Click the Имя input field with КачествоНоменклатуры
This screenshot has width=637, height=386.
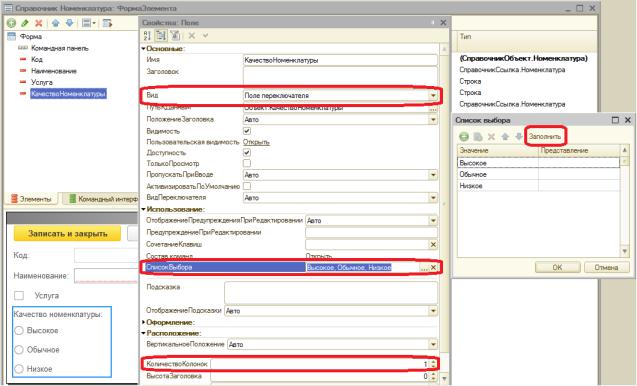[340, 60]
